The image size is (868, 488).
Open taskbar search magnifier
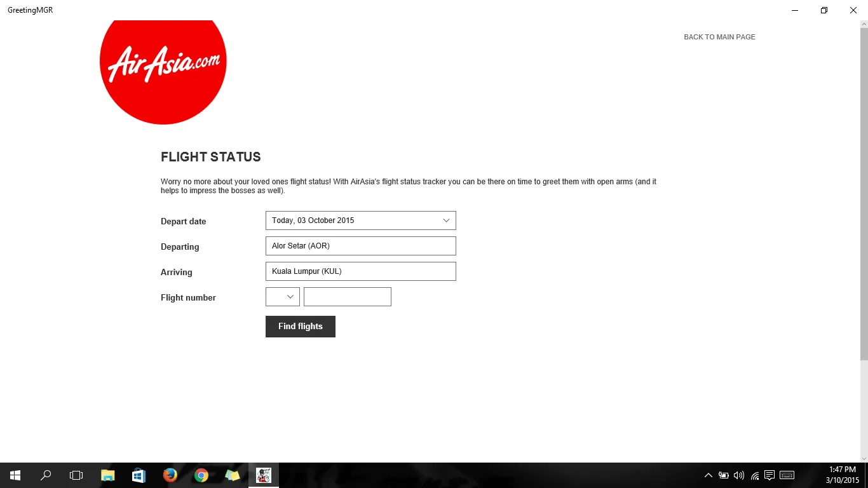pos(46,475)
